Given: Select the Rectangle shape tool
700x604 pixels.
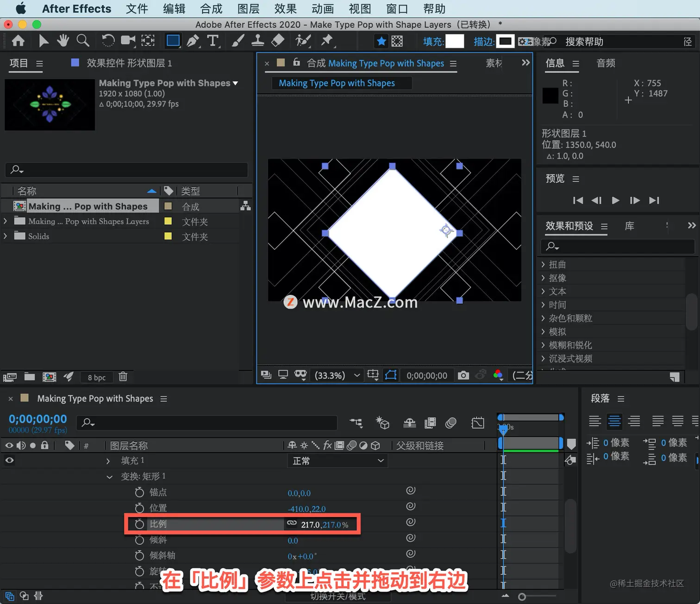Looking at the screenshot, I should coord(173,41).
